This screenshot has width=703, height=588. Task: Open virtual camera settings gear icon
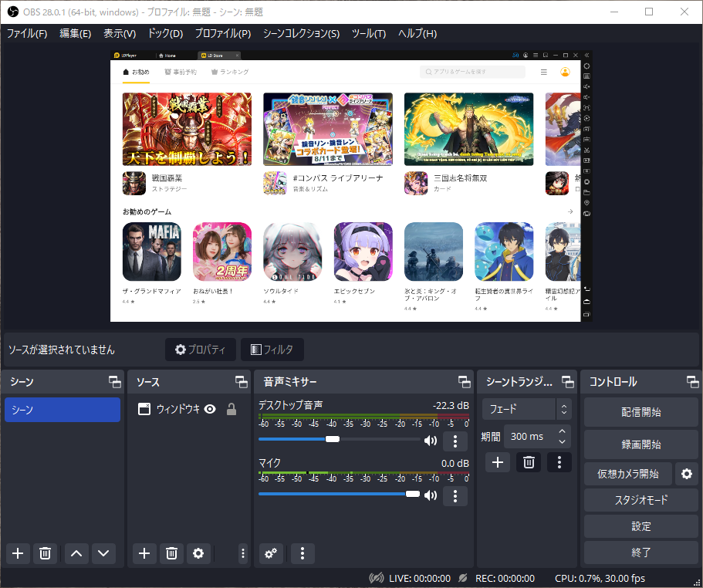(686, 473)
